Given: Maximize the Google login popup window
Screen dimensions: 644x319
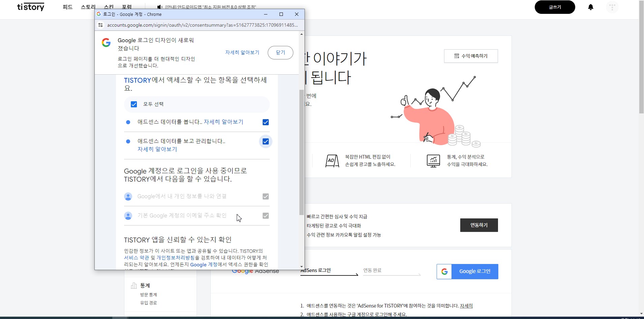Looking at the screenshot, I should coord(281,14).
